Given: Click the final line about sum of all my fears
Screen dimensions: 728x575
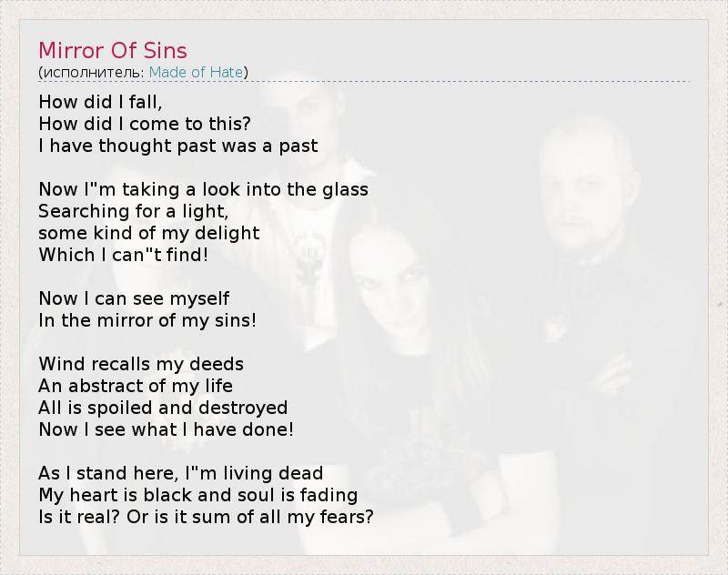Looking at the screenshot, I should 207,517.
